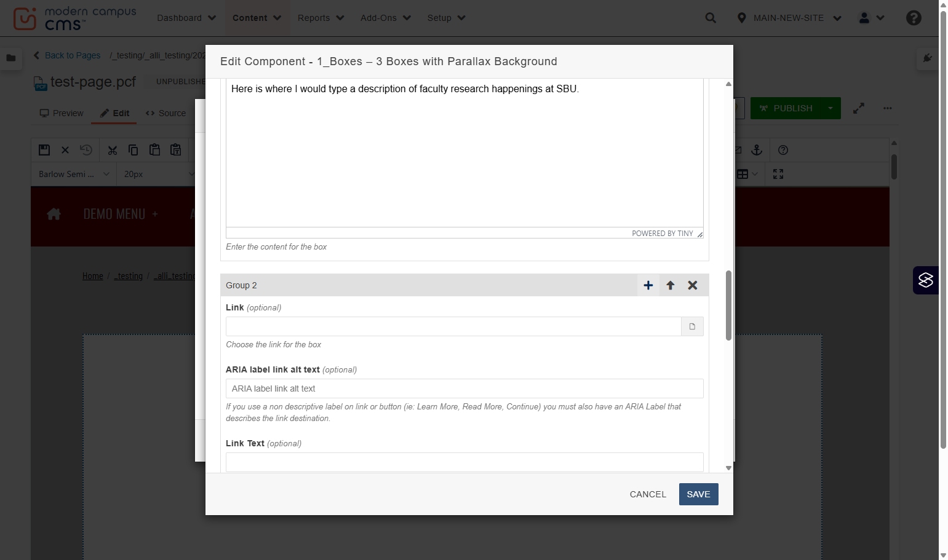Open the floating layered widget on right edge

click(x=926, y=280)
